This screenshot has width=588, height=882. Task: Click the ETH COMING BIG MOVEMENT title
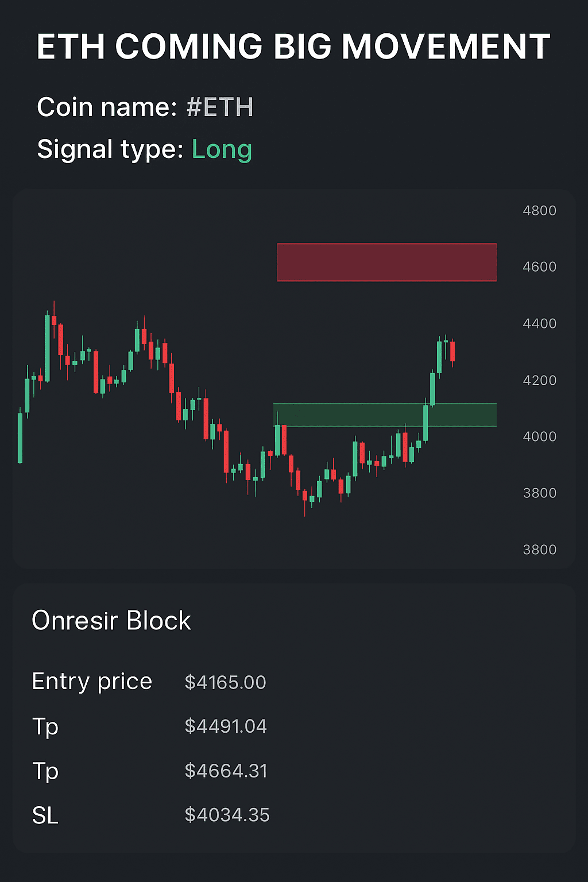coord(293,47)
